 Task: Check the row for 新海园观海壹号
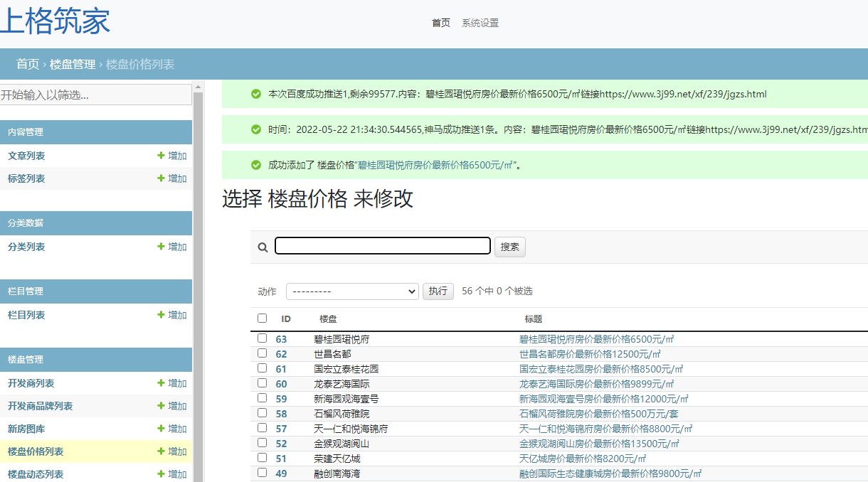click(x=263, y=398)
